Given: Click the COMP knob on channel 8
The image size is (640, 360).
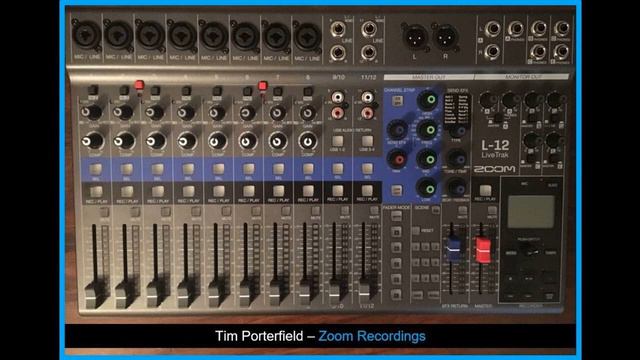Looking at the screenshot, I should click(x=307, y=141).
